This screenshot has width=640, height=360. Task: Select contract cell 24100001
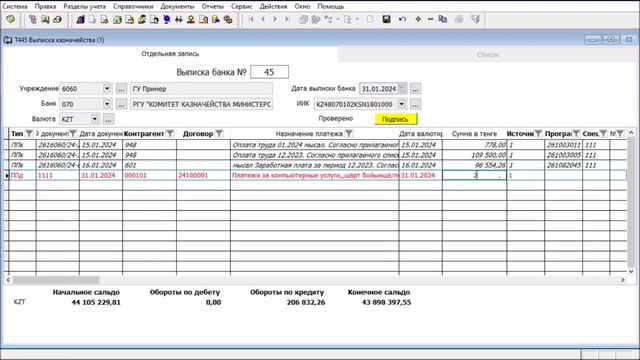coord(203,175)
